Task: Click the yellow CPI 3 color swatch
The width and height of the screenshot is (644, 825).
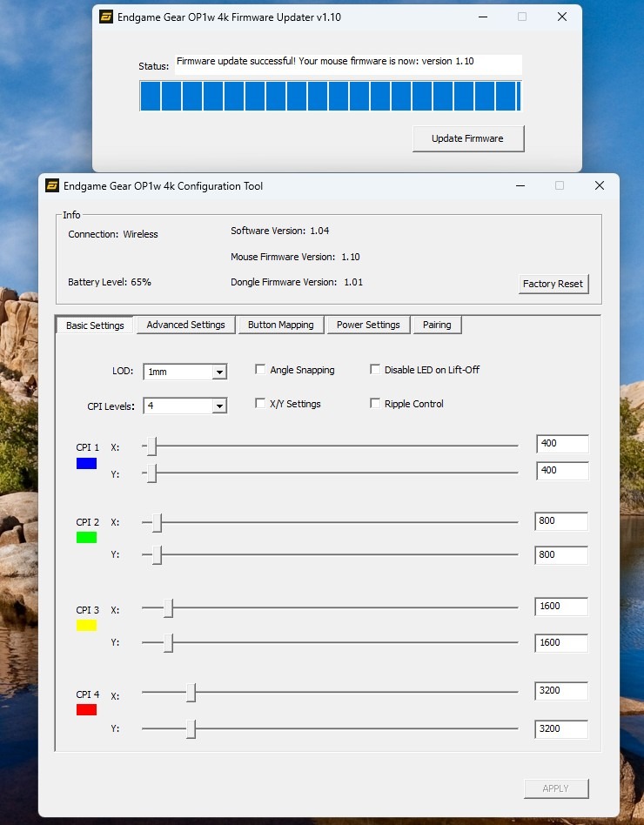Action: point(86,625)
